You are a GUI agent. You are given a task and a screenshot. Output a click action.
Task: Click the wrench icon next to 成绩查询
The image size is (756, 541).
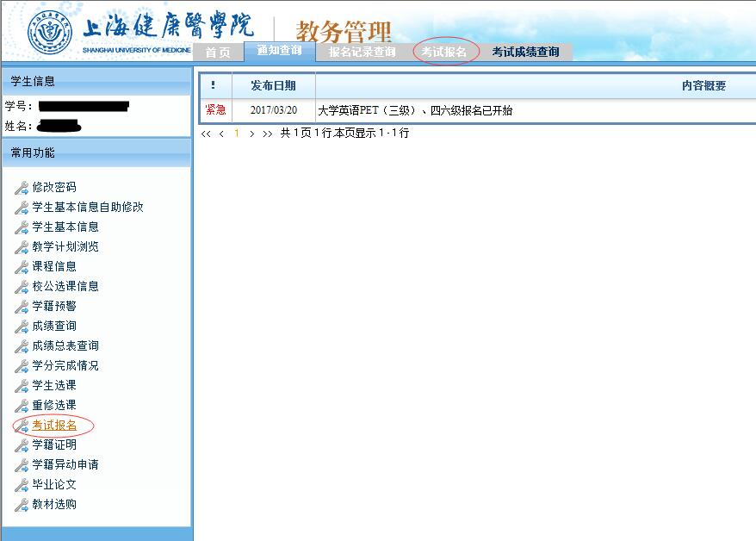22,326
